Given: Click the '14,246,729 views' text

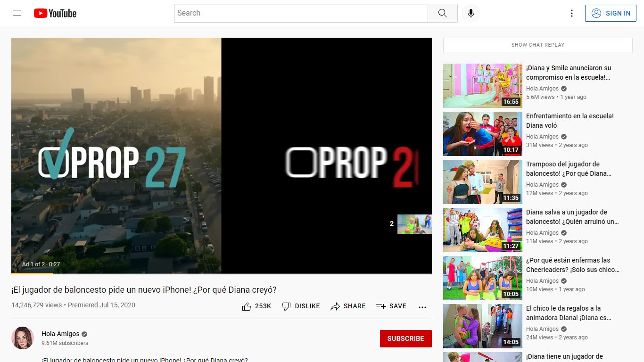Looking at the screenshot, I should tap(36, 305).
